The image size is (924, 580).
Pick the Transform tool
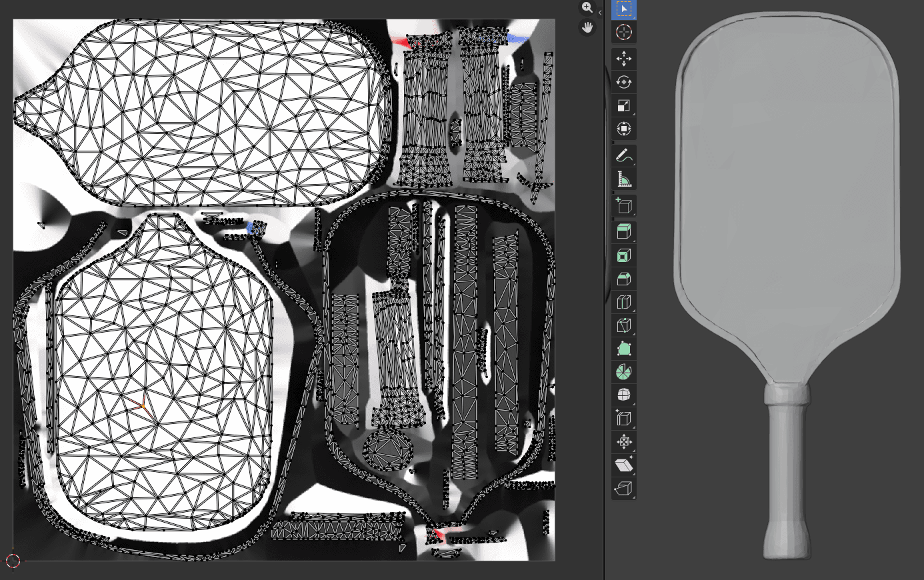(624, 128)
